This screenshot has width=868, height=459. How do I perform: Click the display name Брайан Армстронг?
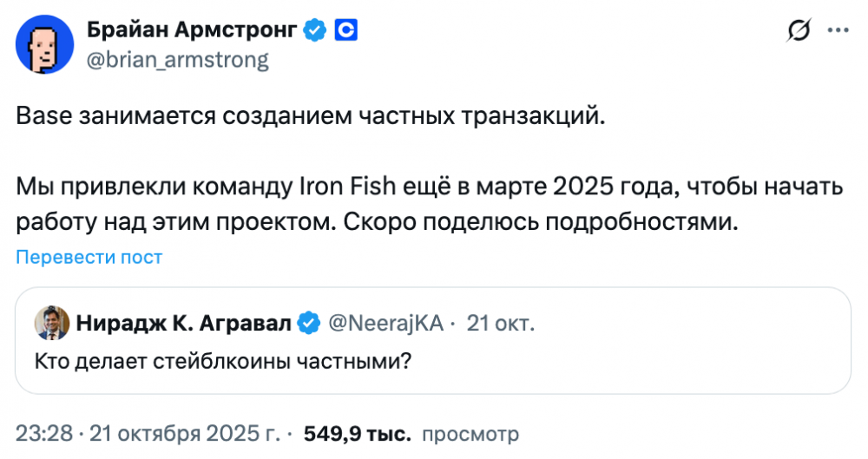click(193, 31)
